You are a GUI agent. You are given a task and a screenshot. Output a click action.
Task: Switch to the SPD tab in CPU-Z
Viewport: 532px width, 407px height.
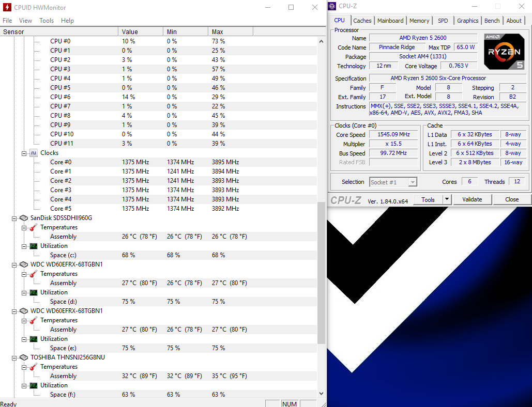click(x=443, y=21)
